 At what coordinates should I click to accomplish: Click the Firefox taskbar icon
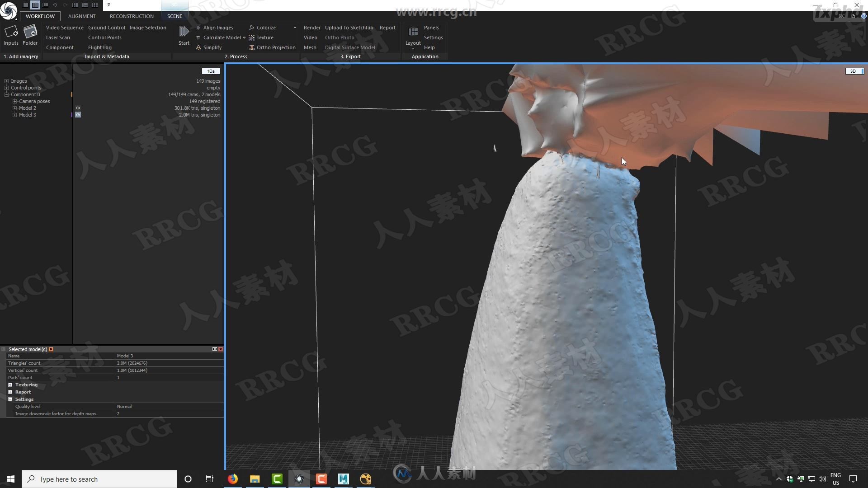point(232,479)
